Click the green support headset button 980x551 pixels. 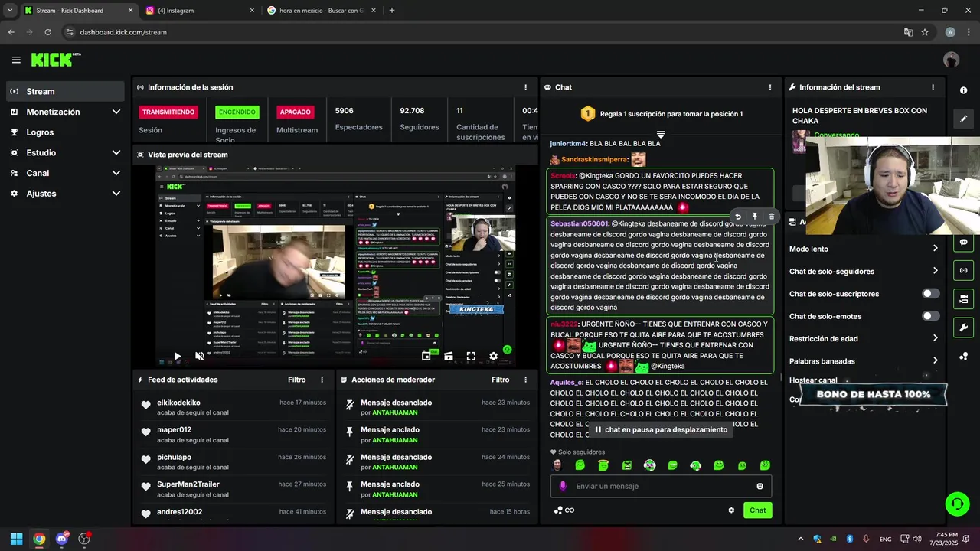coord(957,504)
